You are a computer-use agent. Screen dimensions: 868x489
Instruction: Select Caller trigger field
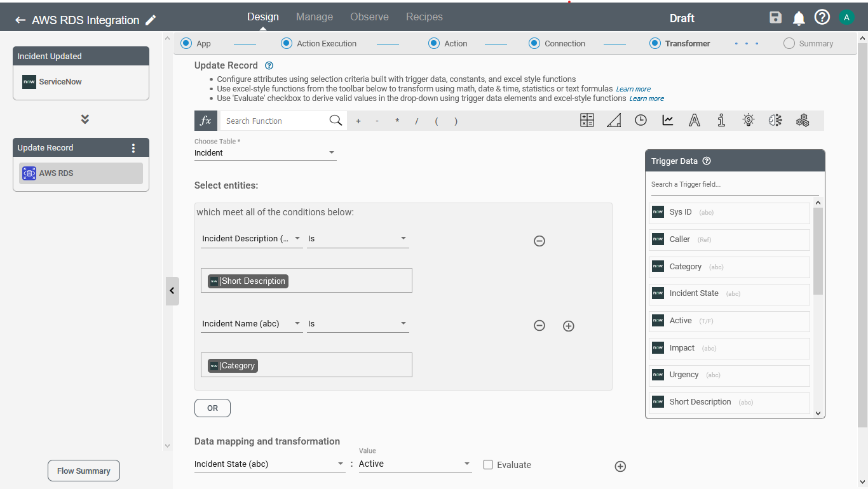pos(729,240)
